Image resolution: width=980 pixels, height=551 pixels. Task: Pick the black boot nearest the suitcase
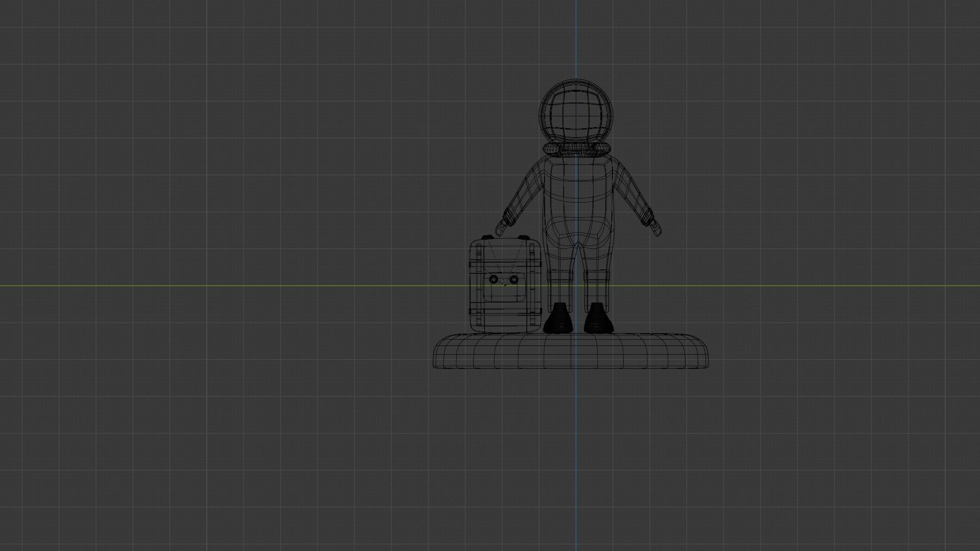tap(557, 318)
